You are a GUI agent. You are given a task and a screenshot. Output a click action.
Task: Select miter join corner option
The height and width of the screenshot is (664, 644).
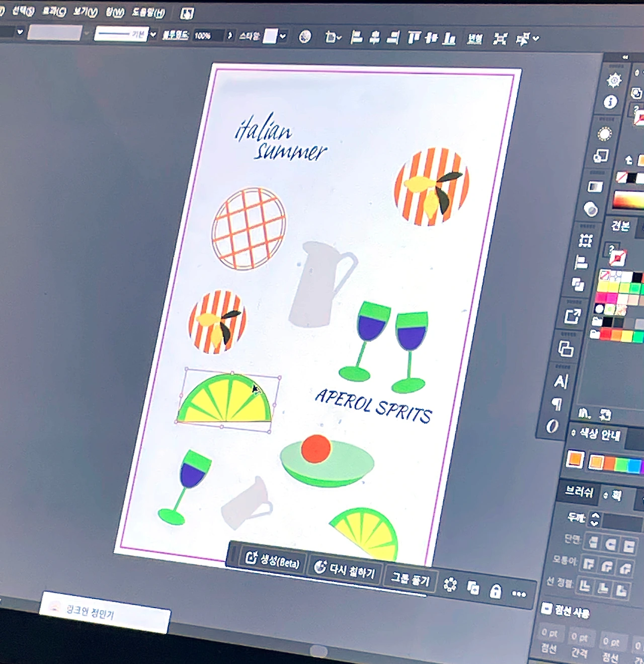click(x=589, y=564)
